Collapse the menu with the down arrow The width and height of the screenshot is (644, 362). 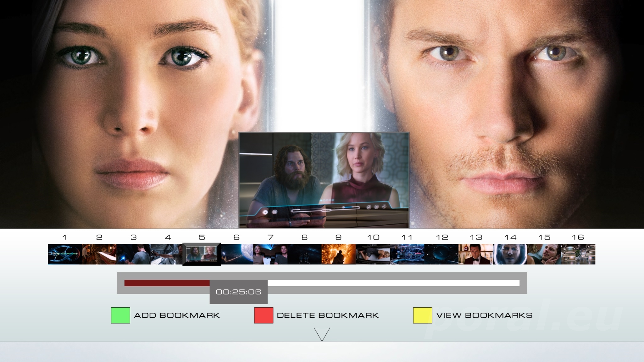[x=322, y=334]
